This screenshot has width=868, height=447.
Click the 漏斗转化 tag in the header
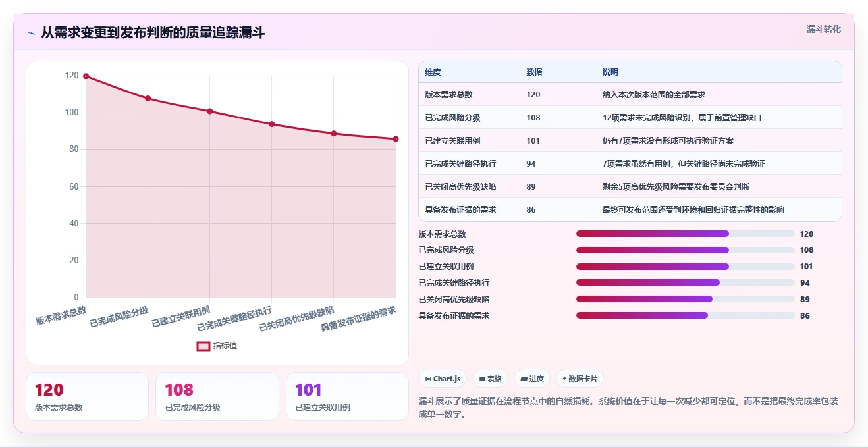[x=824, y=30]
